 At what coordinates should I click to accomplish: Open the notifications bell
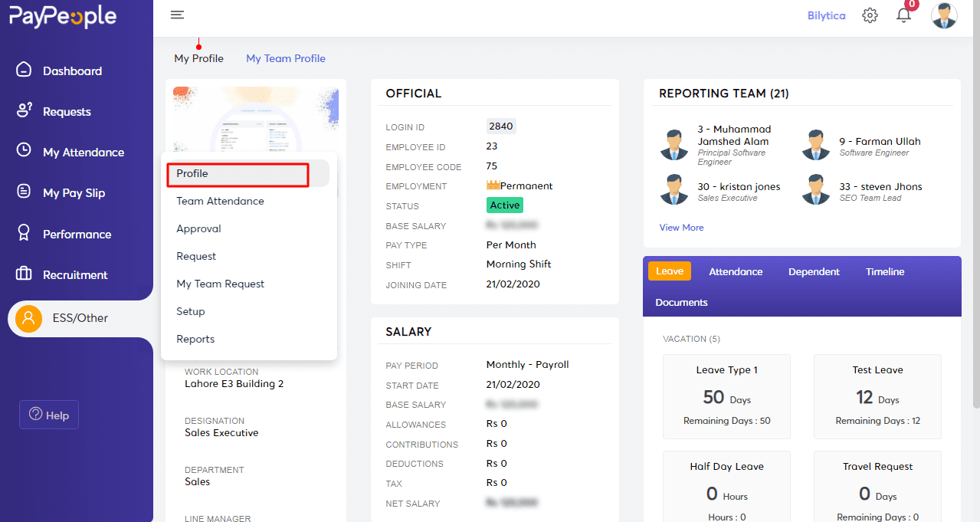tap(903, 15)
